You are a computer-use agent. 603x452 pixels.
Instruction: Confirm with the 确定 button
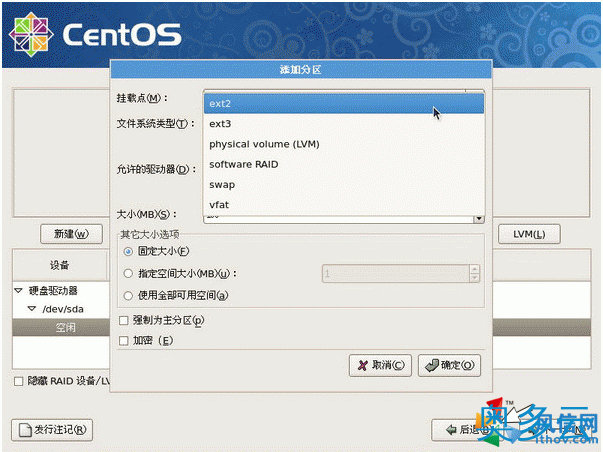click(449, 365)
